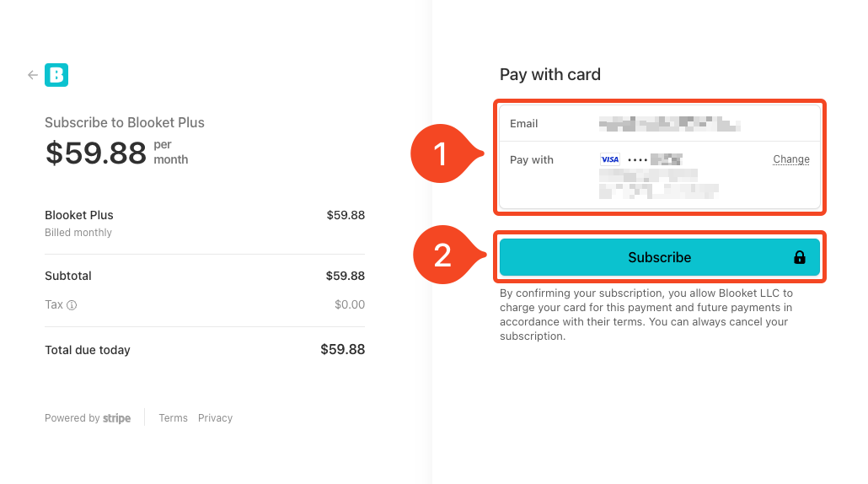Click the Pay with card heading
This screenshot has width=868, height=484.
[x=550, y=74]
